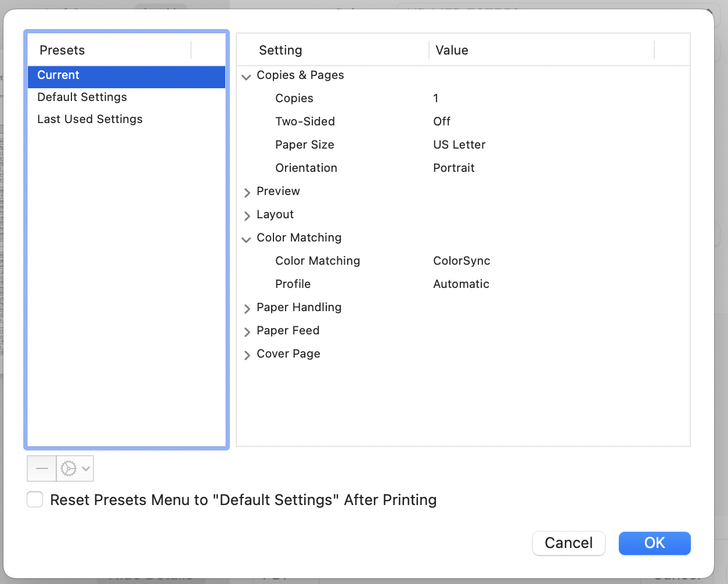The height and width of the screenshot is (584, 728).
Task: Expand the Preview section
Action: click(247, 192)
